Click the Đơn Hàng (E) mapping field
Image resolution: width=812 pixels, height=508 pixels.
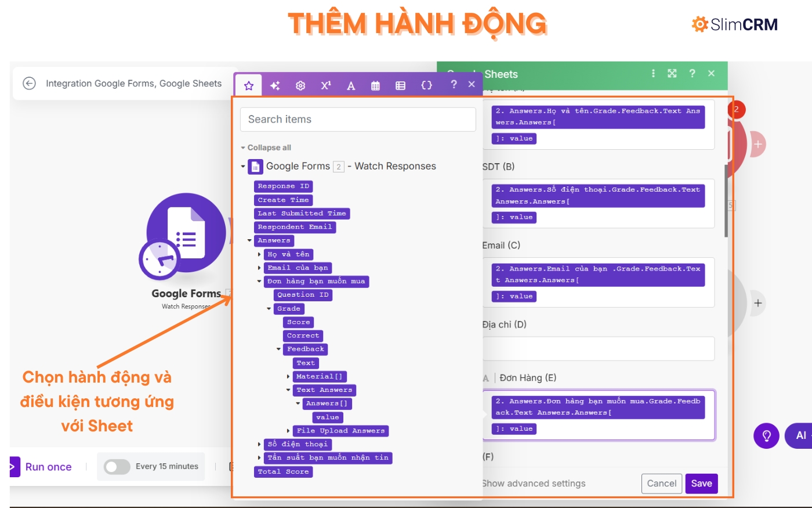coord(599,415)
